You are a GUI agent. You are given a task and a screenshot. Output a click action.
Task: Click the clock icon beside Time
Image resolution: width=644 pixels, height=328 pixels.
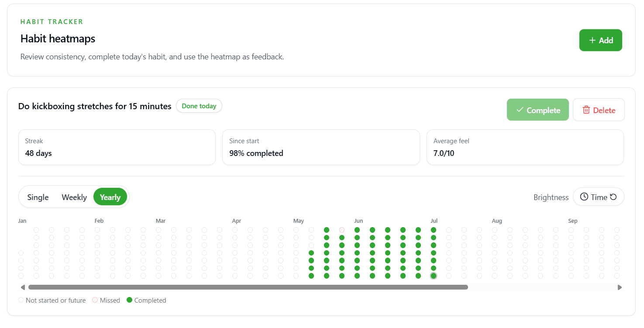click(584, 197)
